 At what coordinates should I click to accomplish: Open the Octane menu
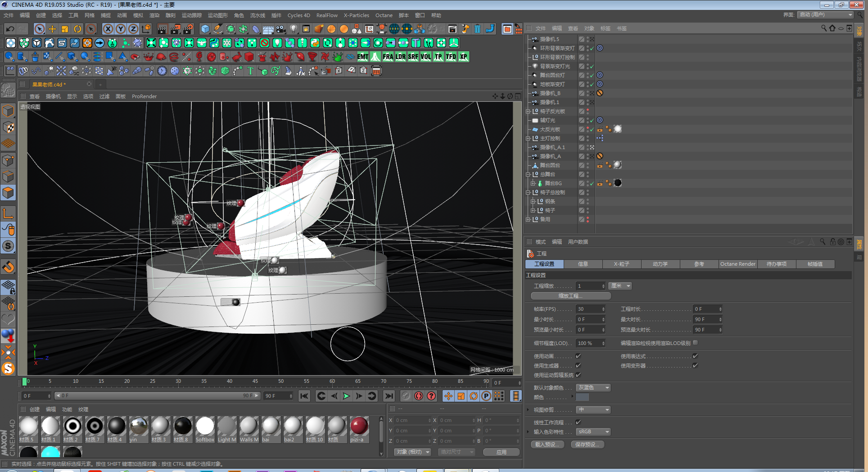click(x=384, y=15)
